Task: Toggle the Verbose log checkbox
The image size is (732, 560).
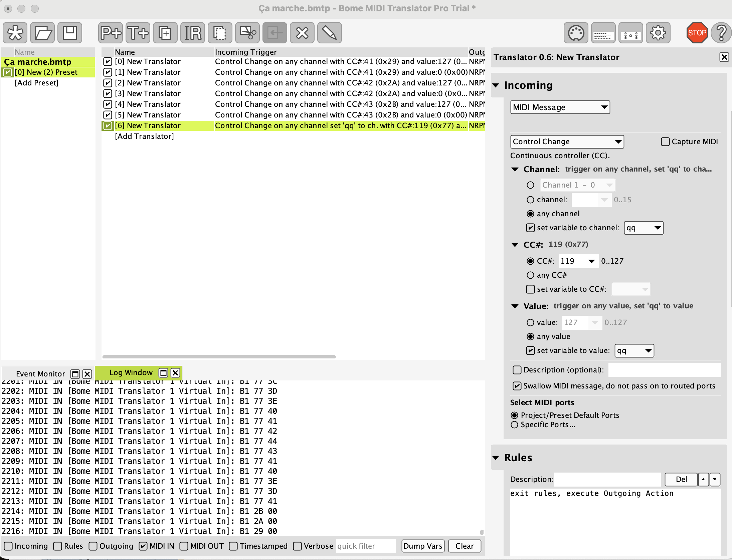Action: pos(297,546)
